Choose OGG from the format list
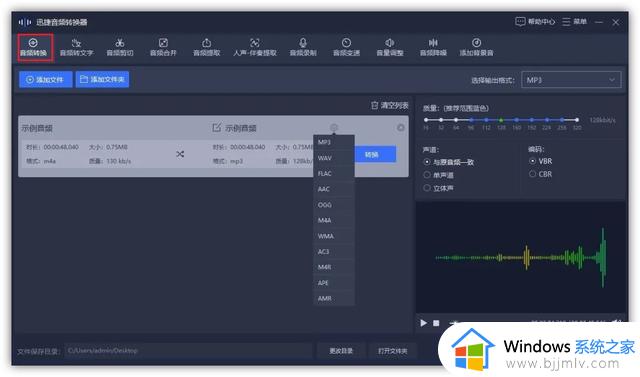 tap(333, 205)
